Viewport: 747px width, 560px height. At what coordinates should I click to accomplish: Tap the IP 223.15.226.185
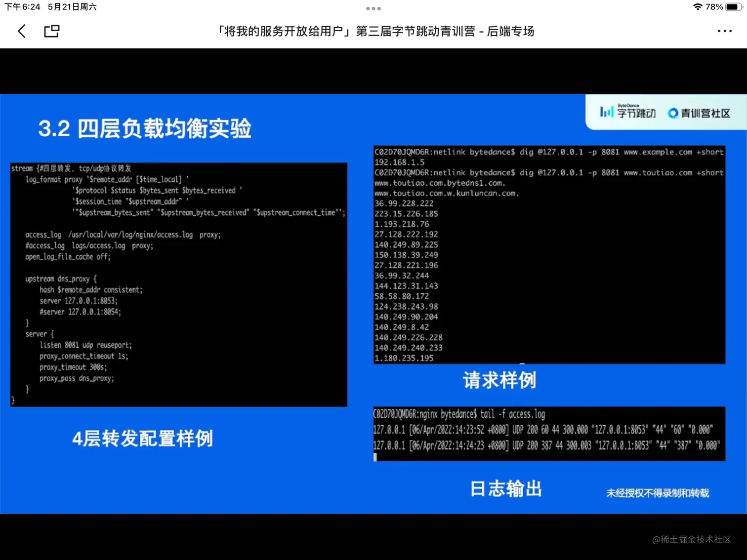point(406,214)
